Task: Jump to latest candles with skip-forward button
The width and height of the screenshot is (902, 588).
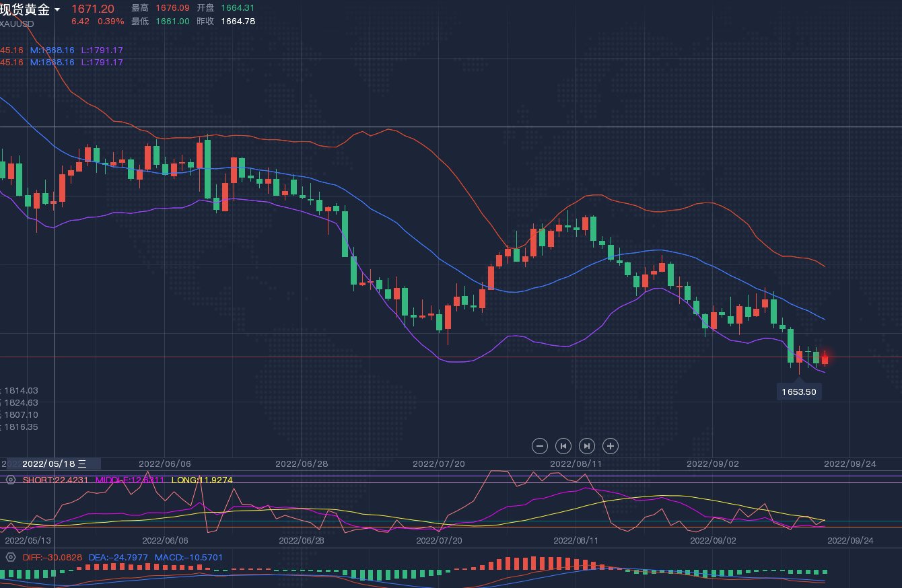Action: pos(587,445)
